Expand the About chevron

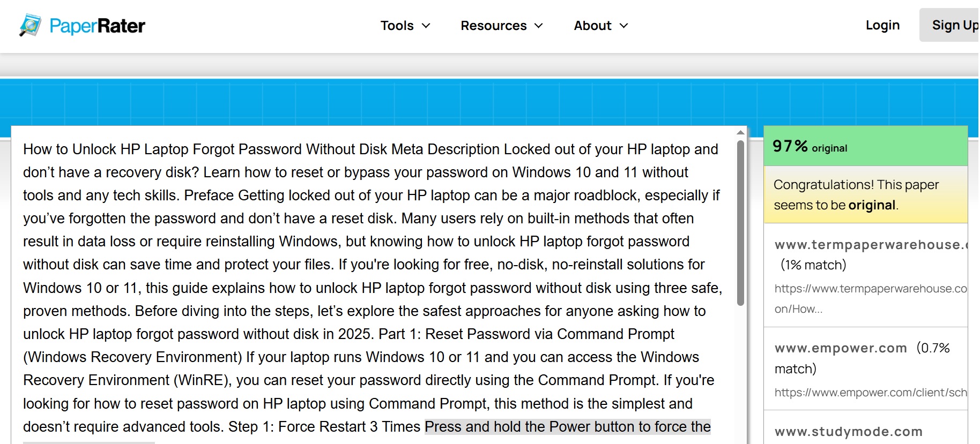tap(623, 26)
